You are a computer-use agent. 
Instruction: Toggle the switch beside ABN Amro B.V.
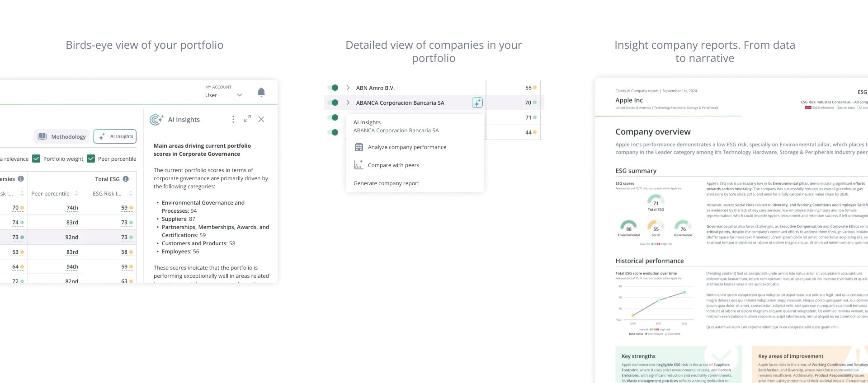(x=333, y=88)
